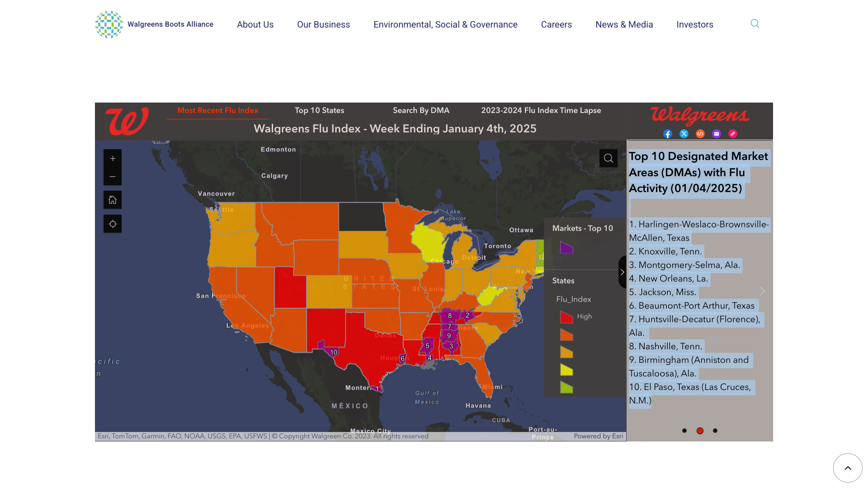Open the embed code share icon
The height and width of the screenshot is (488, 868).
tap(700, 134)
